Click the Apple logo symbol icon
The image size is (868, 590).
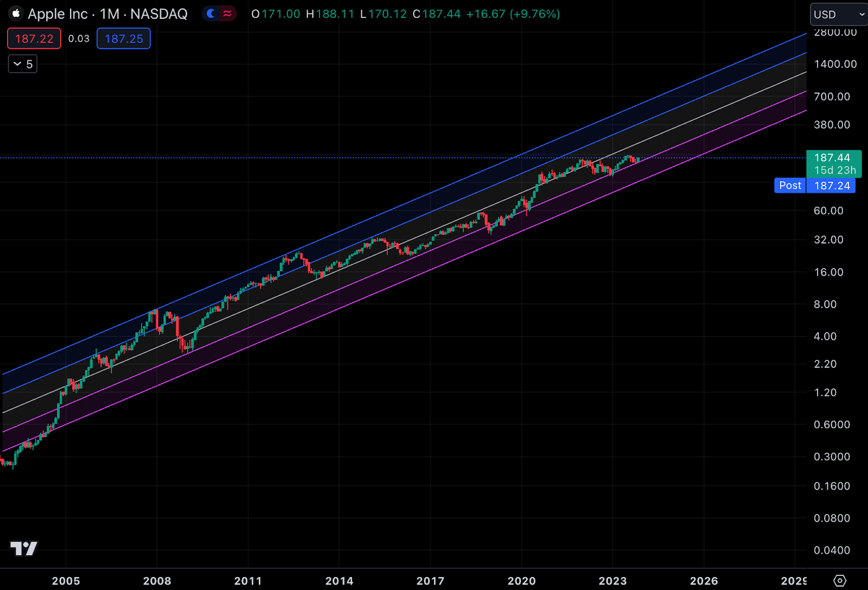coord(16,14)
